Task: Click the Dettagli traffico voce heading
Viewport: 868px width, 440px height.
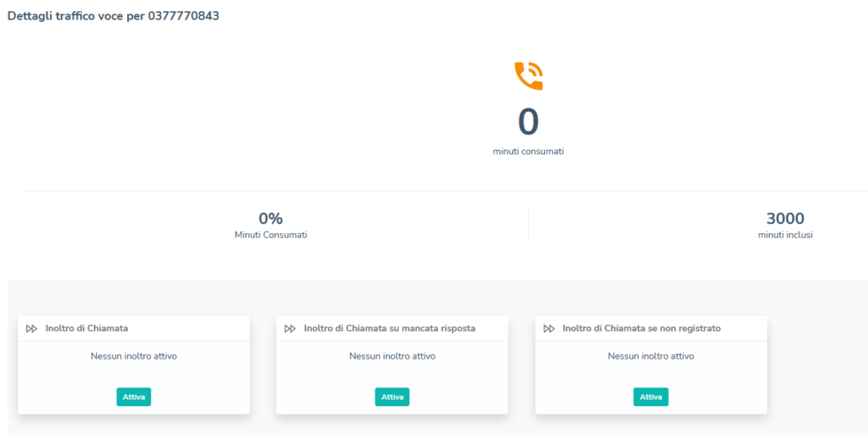Action: [113, 16]
